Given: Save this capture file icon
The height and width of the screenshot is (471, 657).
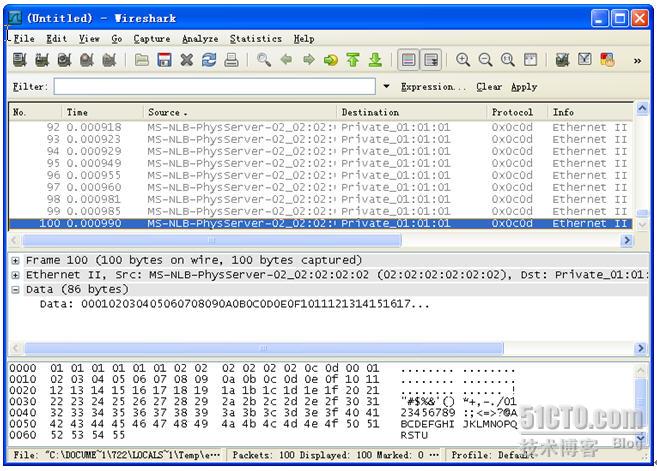Looking at the screenshot, I should pyautogui.click(x=164, y=60).
